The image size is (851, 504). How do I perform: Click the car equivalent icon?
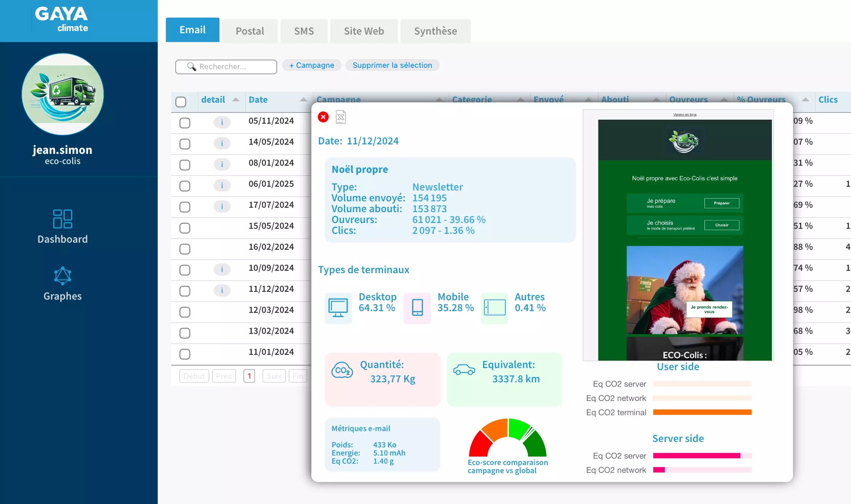point(464,369)
